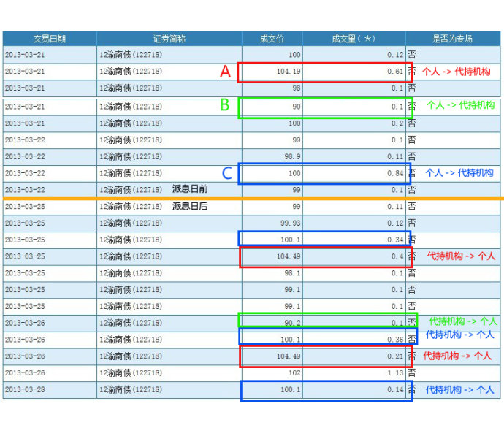Click the 交易日期 column header

pos(49,39)
